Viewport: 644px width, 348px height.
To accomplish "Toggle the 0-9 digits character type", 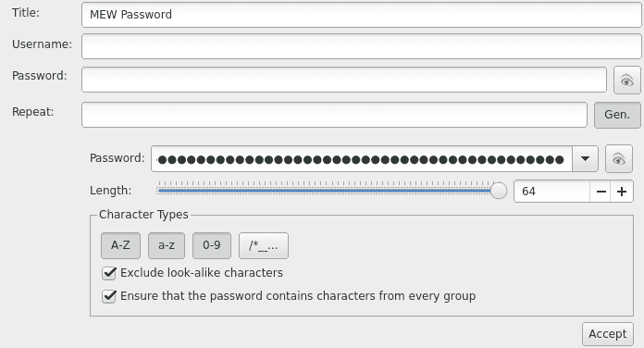I will 212,245.
